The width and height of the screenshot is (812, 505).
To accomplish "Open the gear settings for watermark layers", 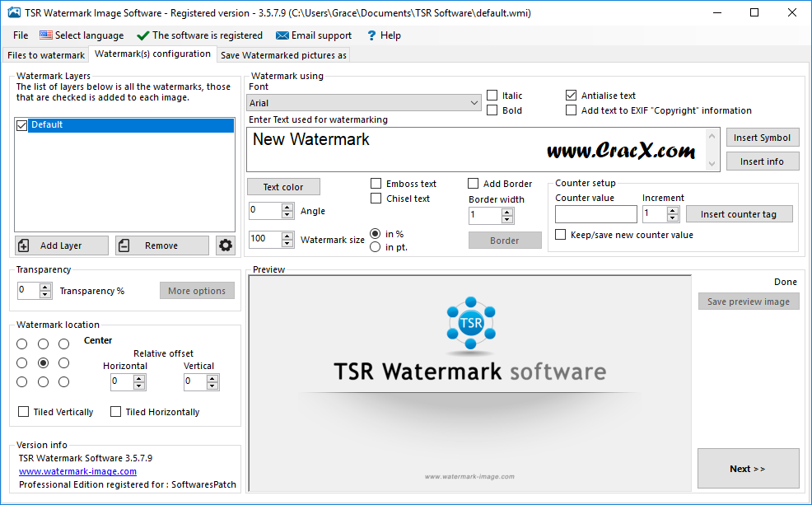I will [x=226, y=245].
